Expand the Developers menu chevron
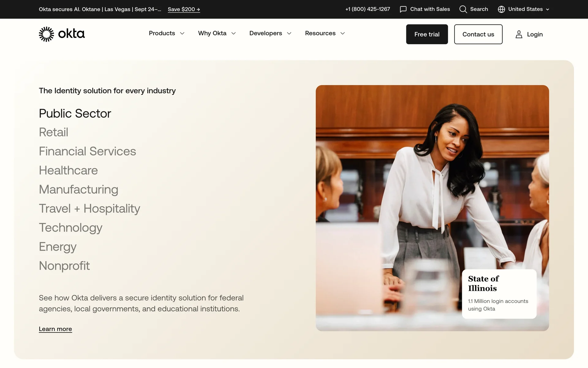This screenshot has width=588, height=368. click(289, 33)
